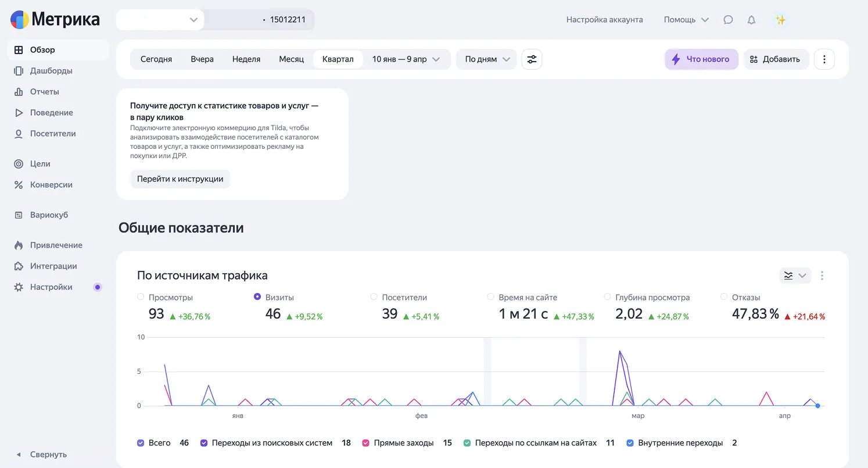The image size is (868, 468).
Task: Click the Поведение play icon
Action: pos(19,113)
